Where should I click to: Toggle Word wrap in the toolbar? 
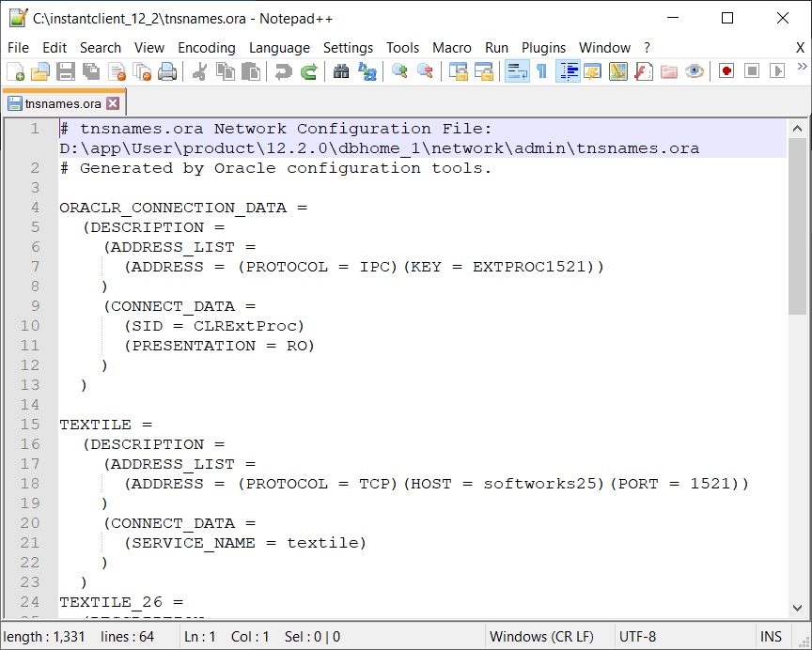[516, 71]
